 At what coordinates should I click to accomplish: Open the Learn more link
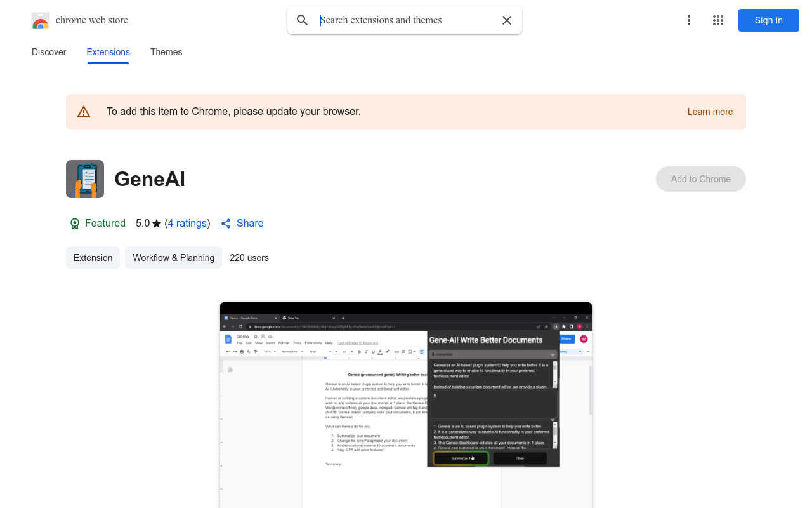(x=710, y=112)
